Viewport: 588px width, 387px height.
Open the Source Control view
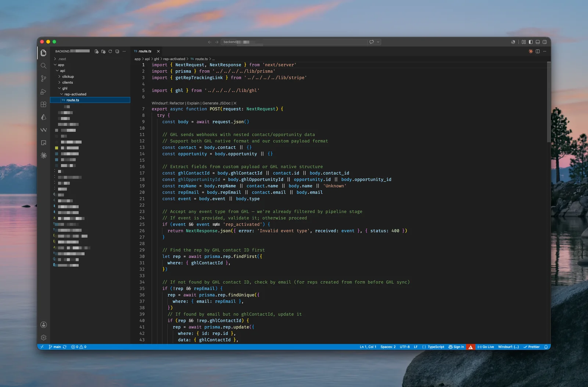point(43,79)
